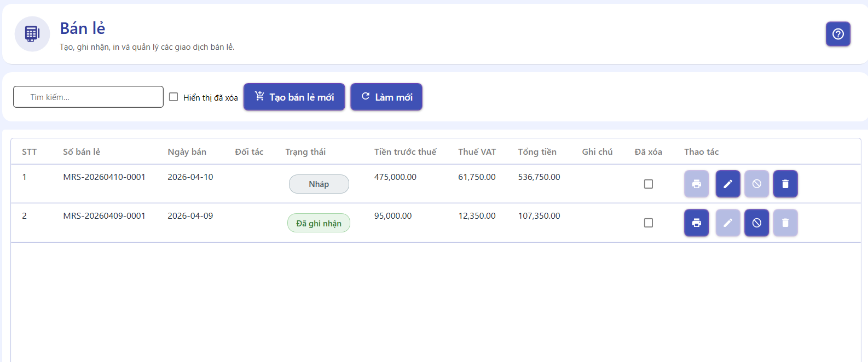
Task: Toggle 'Đã xóa' checkbox for row 2
Action: click(648, 223)
